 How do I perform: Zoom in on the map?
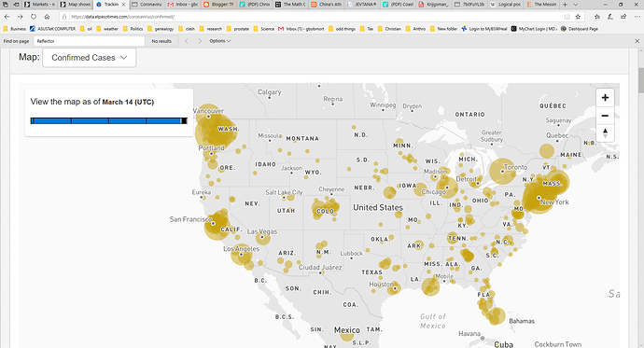(605, 98)
